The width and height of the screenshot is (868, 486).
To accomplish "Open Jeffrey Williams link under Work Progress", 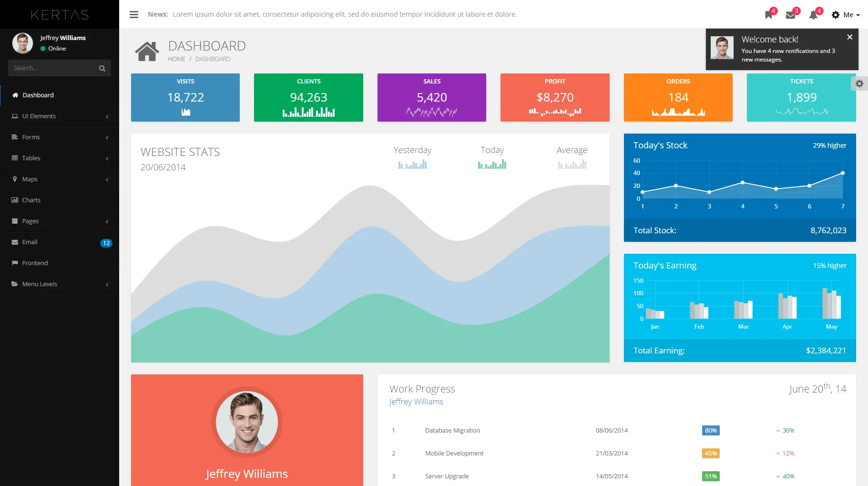I will coord(416,402).
